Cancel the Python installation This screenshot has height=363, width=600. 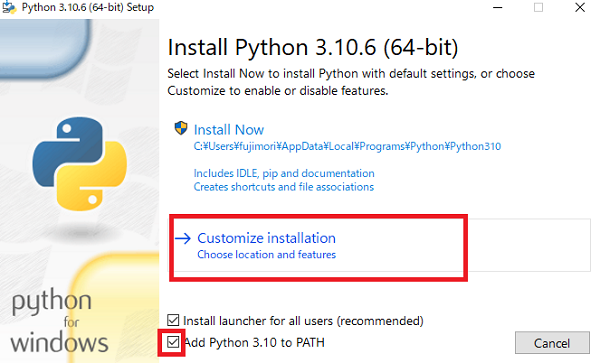(x=552, y=343)
